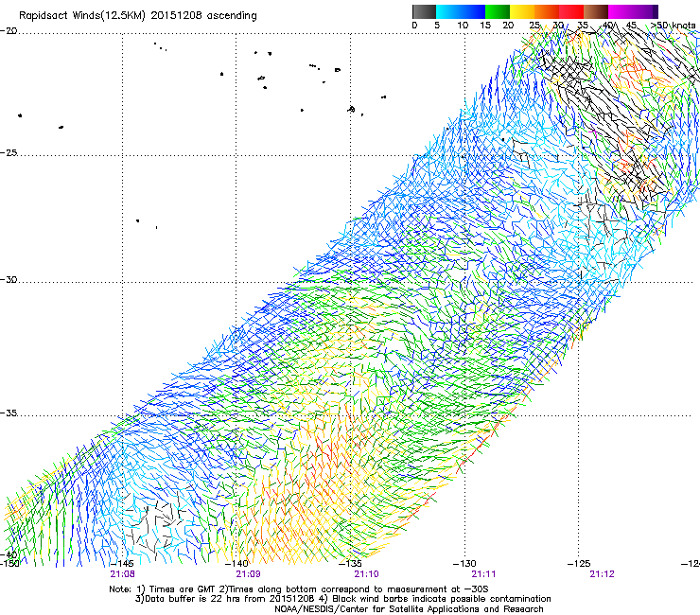Image resolution: width=700 pixels, height=615 pixels.
Task: Click the purple 21:10 time label
Action: pyautogui.click(x=366, y=574)
